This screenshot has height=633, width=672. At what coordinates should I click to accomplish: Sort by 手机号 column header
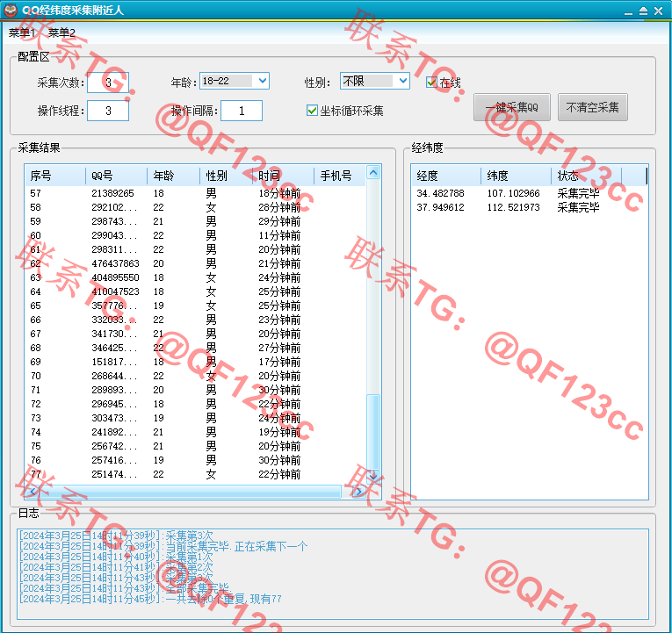pos(339,176)
